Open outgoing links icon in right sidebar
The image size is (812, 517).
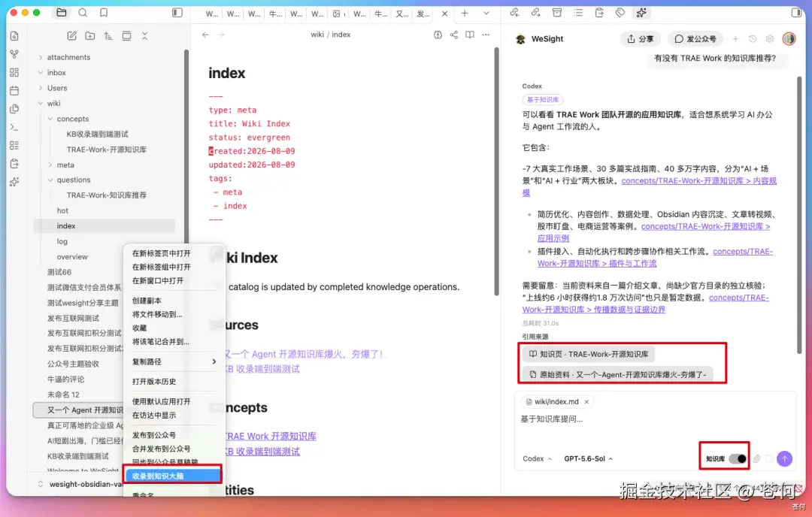click(535, 13)
